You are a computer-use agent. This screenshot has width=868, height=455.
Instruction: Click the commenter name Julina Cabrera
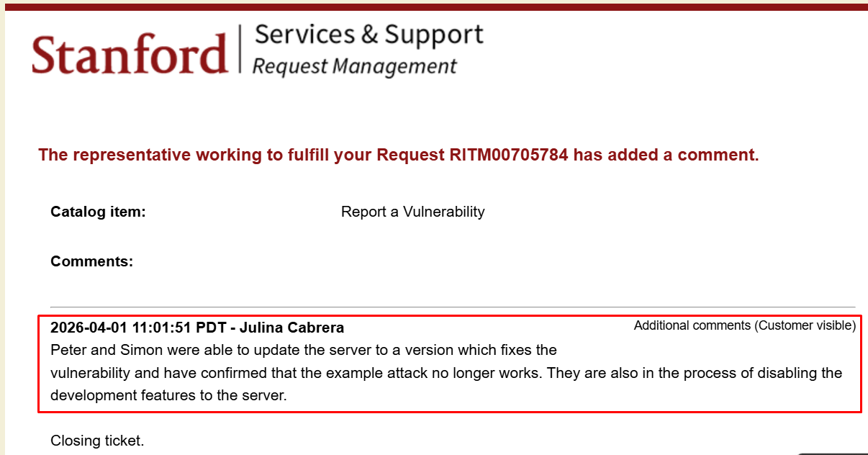(x=291, y=328)
